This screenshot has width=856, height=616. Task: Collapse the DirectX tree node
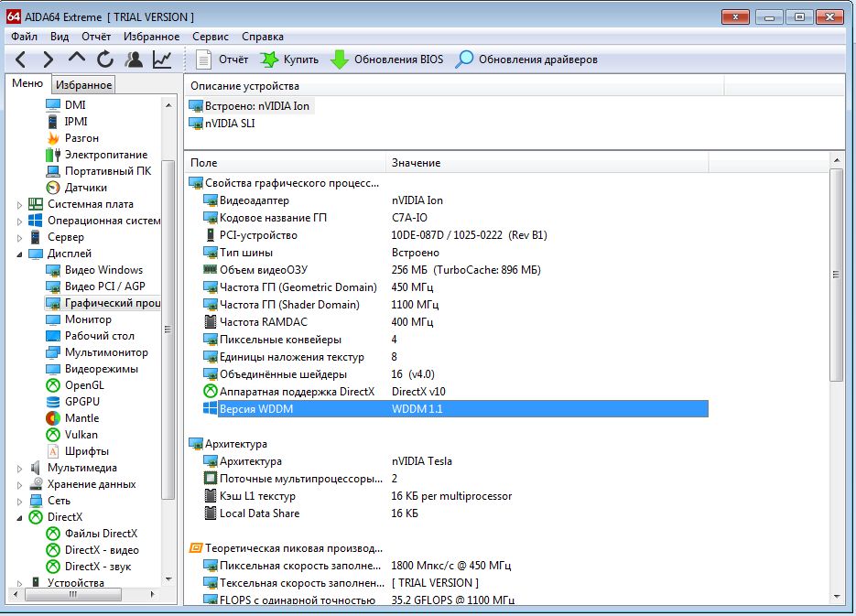pyautogui.click(x=19, y=518)
